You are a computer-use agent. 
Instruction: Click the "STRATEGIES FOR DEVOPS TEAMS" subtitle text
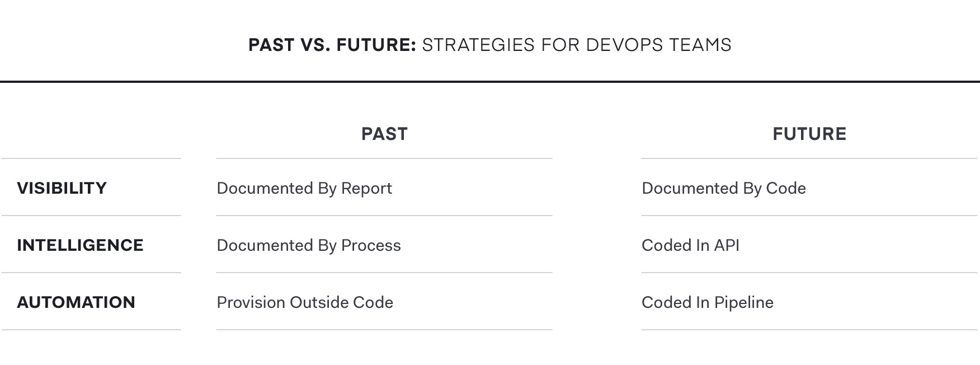[576, 45]
